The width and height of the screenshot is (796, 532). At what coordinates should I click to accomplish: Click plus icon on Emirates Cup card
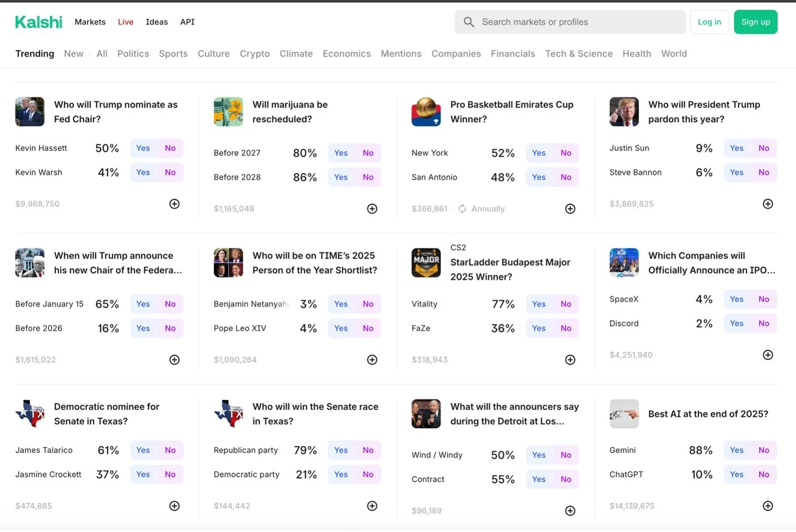570,209
